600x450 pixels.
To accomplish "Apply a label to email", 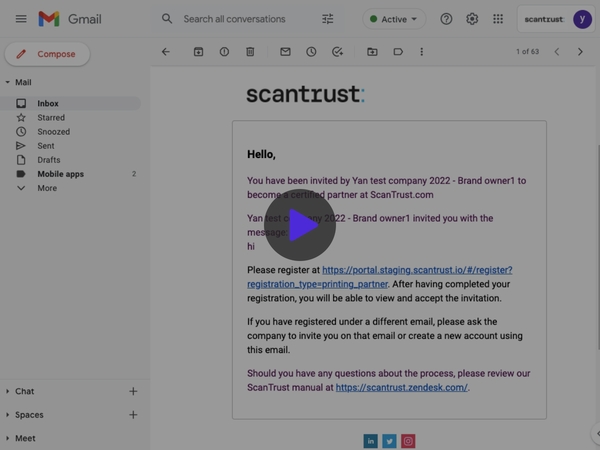I will [x=398, y=52].
